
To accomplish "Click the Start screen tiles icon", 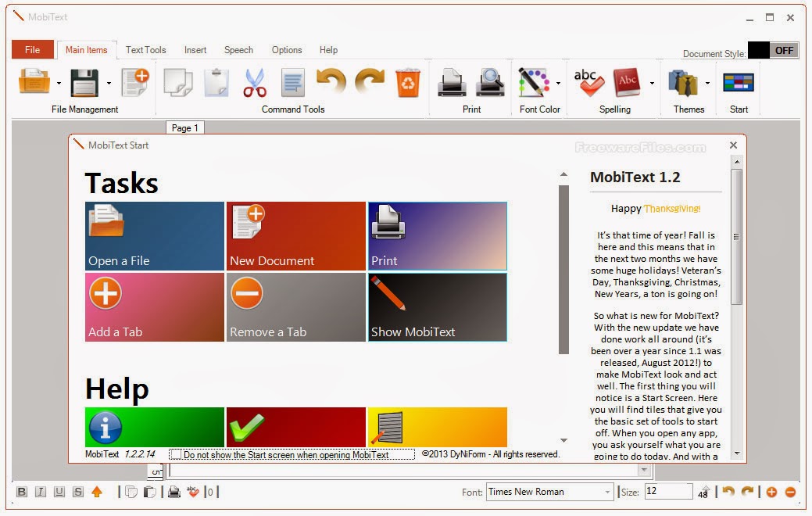I will [x=739, y=83].
